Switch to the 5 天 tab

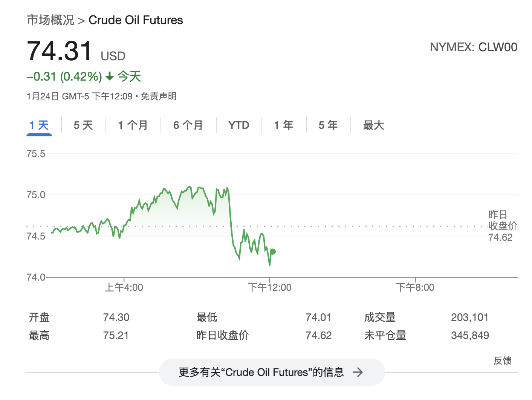(83, 125)
